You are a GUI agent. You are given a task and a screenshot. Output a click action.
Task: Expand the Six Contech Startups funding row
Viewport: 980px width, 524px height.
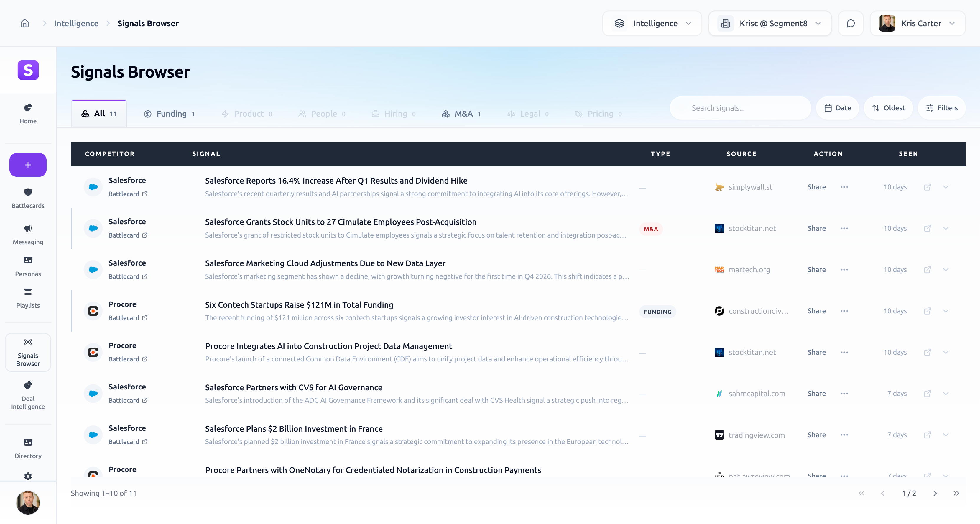(x=946, y=311)
